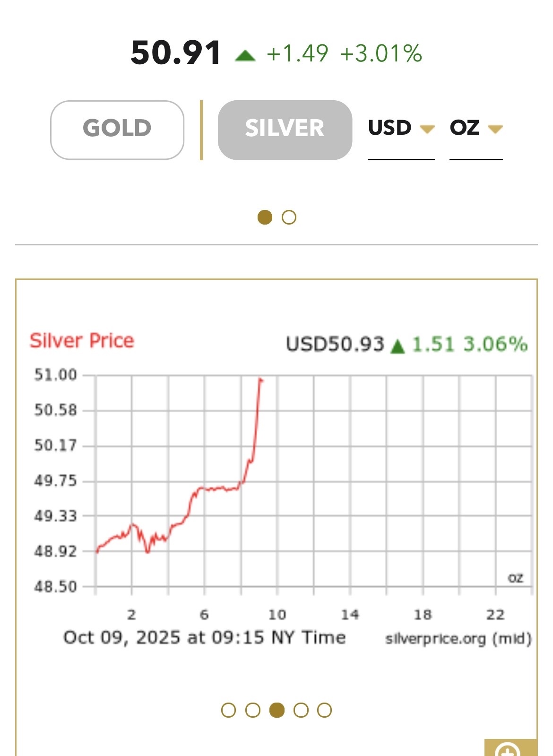Click the red Silver Price chart title
Screen dimensions: 553x756
click(82, 341)
